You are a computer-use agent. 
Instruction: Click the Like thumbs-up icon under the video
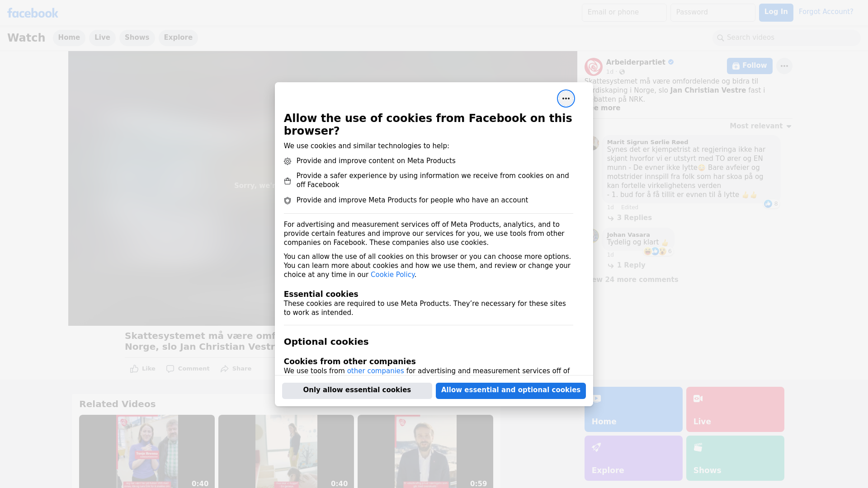[x=134, y=369]
